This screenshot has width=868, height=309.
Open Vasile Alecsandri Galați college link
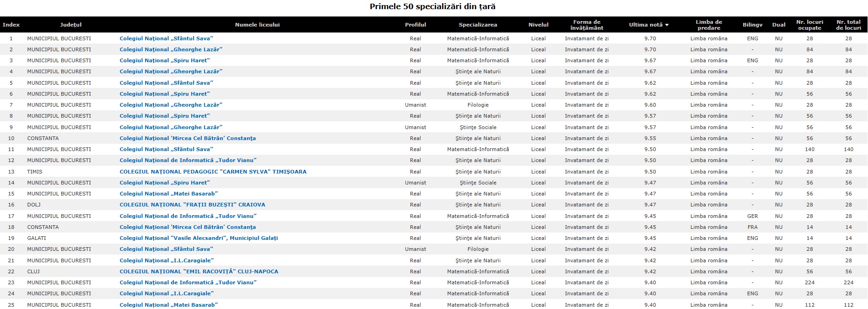point(199,238)
